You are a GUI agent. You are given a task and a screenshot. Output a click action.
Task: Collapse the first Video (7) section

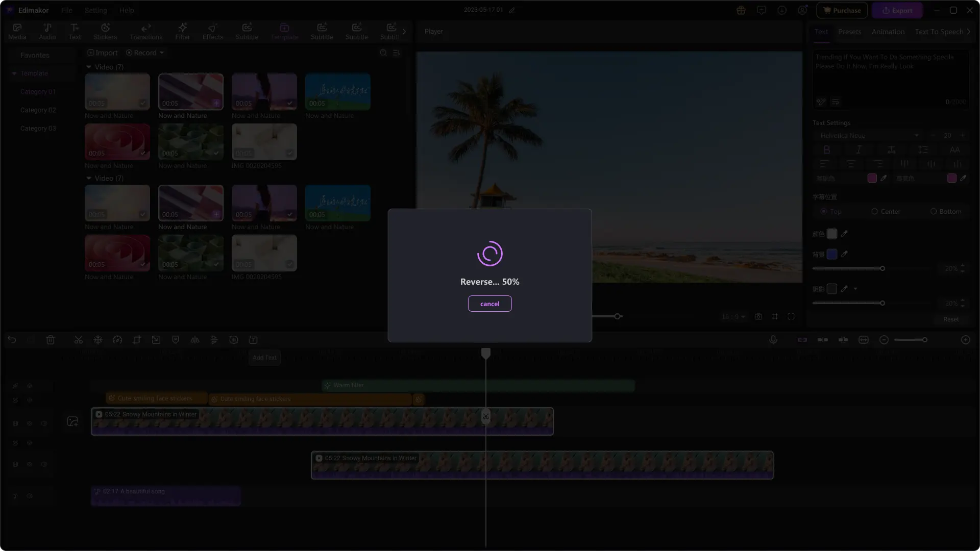(x=89, y=67)
